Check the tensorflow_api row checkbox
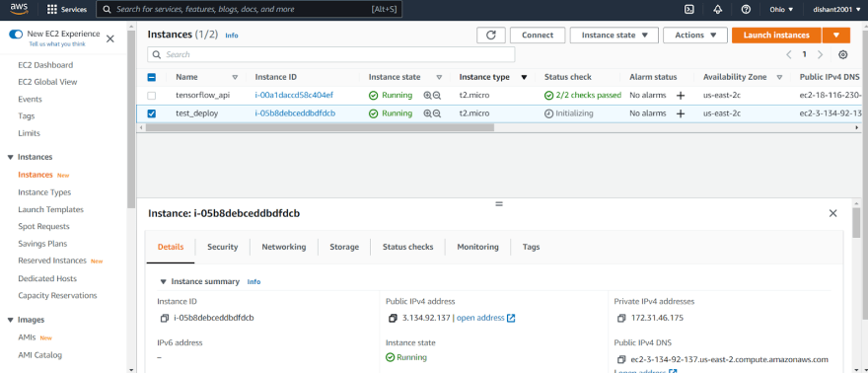 152,95
